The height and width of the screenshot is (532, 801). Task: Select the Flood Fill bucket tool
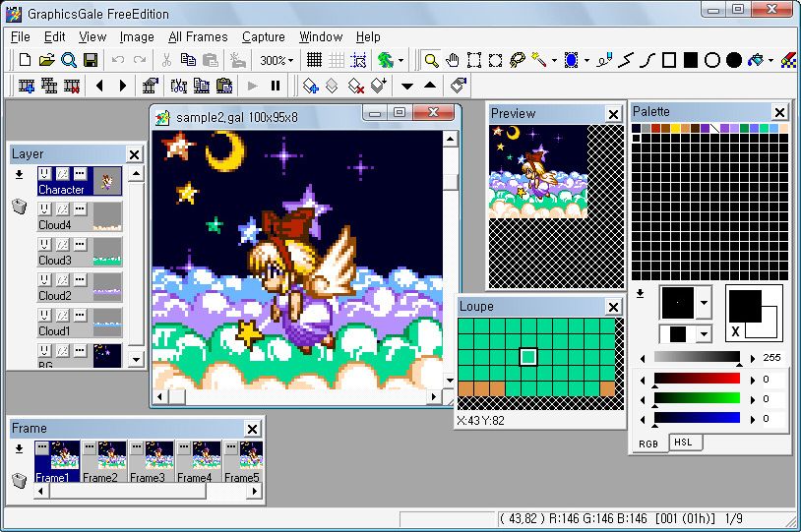(756, 60)
